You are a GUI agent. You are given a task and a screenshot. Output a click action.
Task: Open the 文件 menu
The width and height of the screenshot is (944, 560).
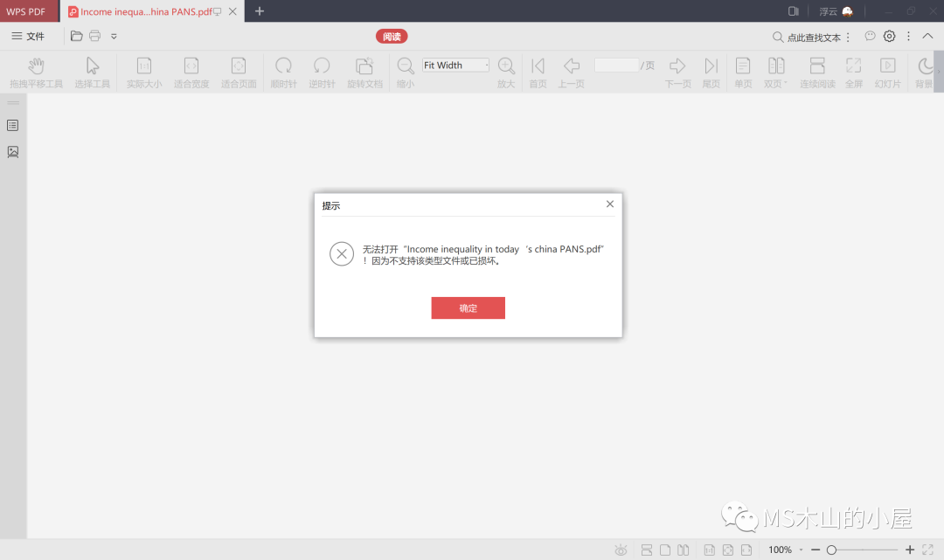(28, 36)
